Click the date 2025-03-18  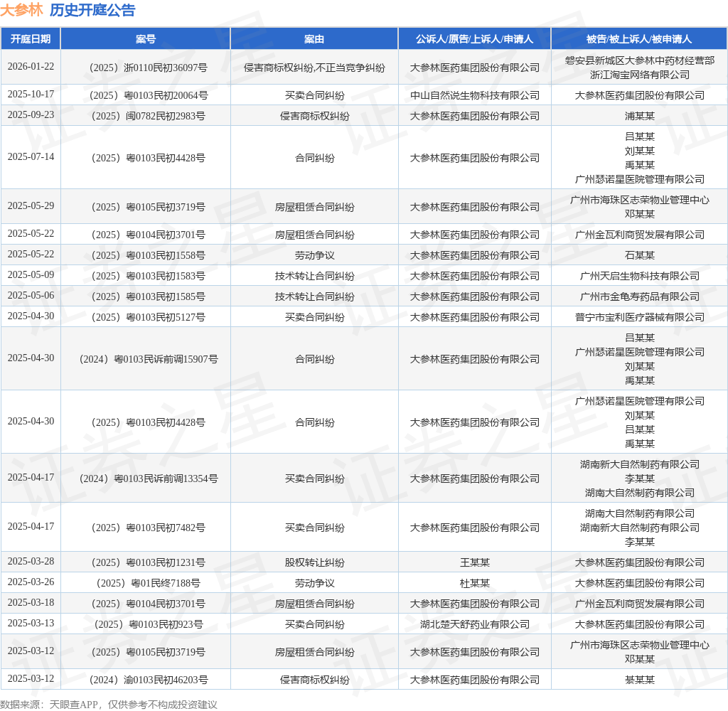pyautogui.click(x=31, y=603)
